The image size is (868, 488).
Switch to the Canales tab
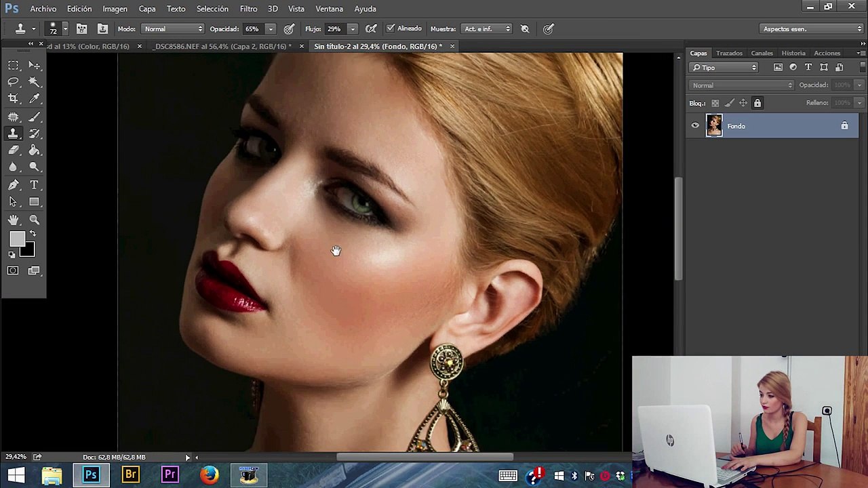762,53
